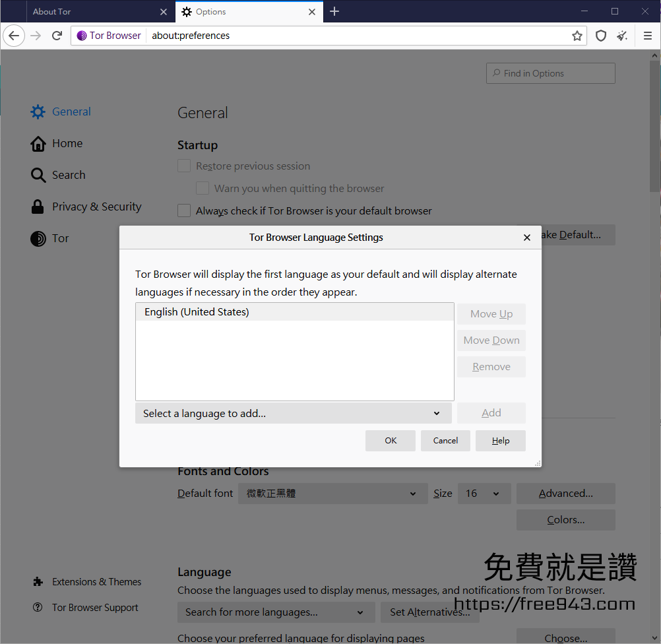Click the Tor Browser onion icon in address bar
Image resolution: width=661 pixels, height=644 pixels.
coord(80,36)
